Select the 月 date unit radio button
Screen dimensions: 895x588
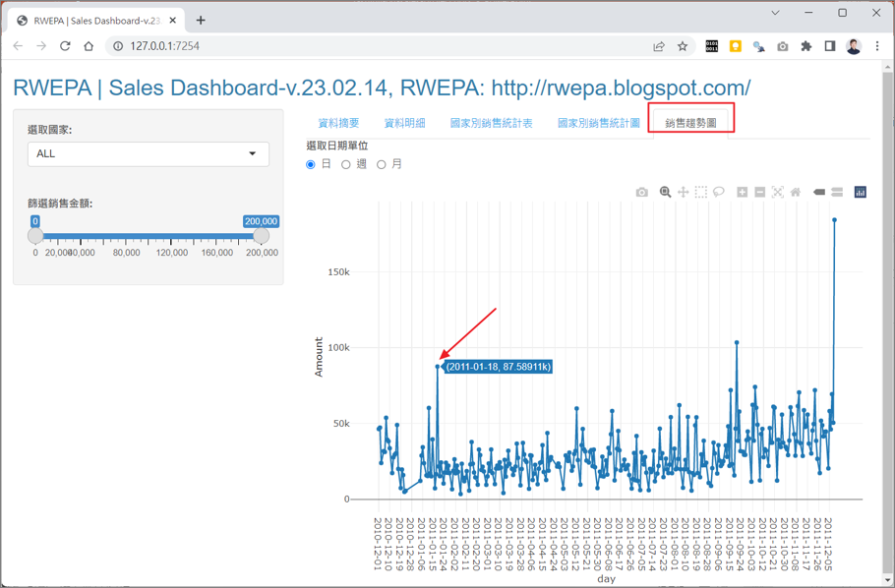382,165
